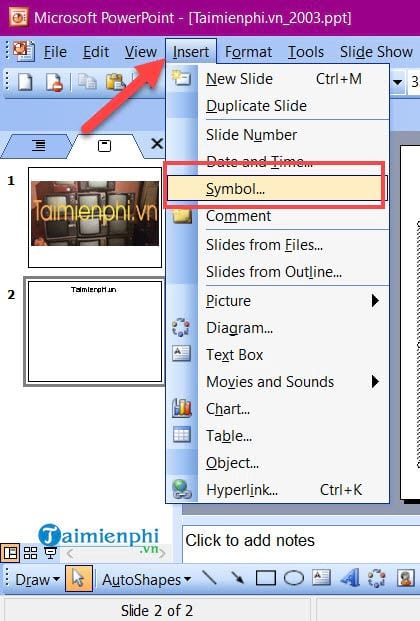Select slide 2 thumbnail
The image size is (420, 621).
pos(95,331)
